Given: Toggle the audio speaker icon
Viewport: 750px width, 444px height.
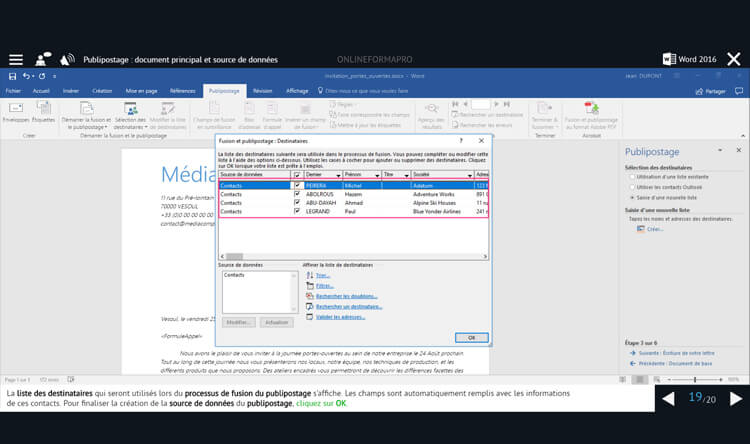Looking at the screenshot, I should (67, 59).
